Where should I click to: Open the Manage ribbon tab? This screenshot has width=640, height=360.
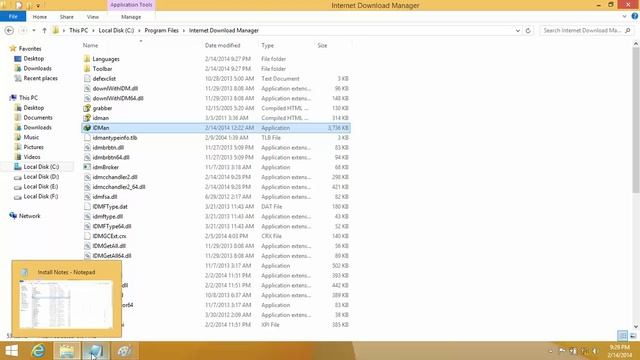[x=131, y=17]
